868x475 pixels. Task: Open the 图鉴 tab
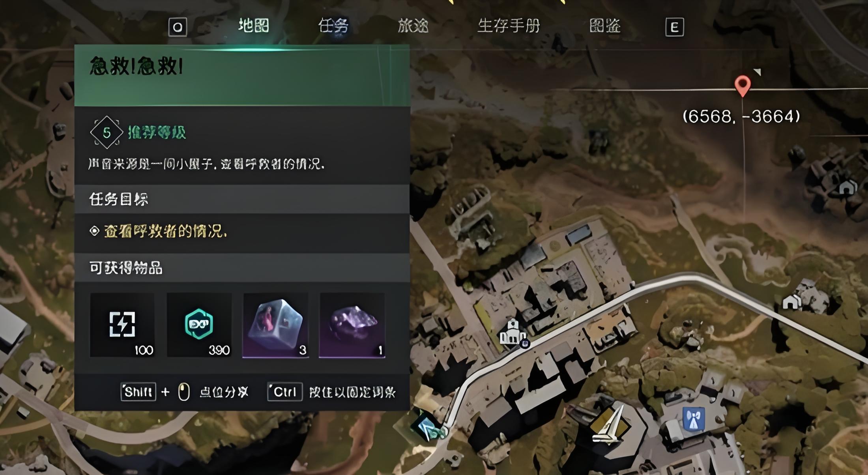pos(605,26)
